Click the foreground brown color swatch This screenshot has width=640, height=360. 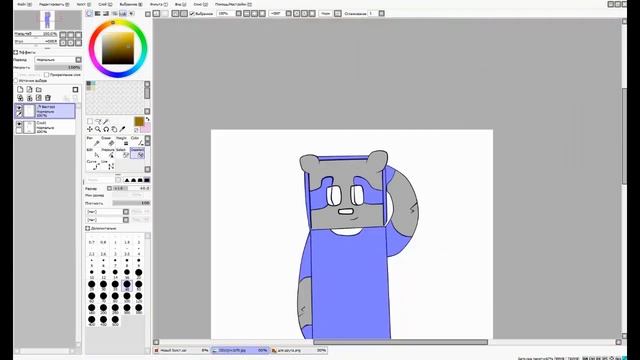tap(139, 121)
